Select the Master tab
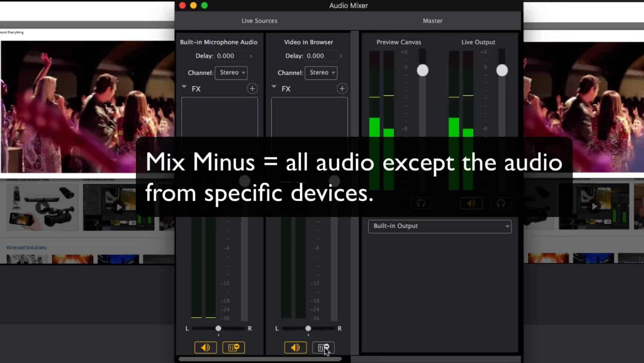 tap(432, 21)
